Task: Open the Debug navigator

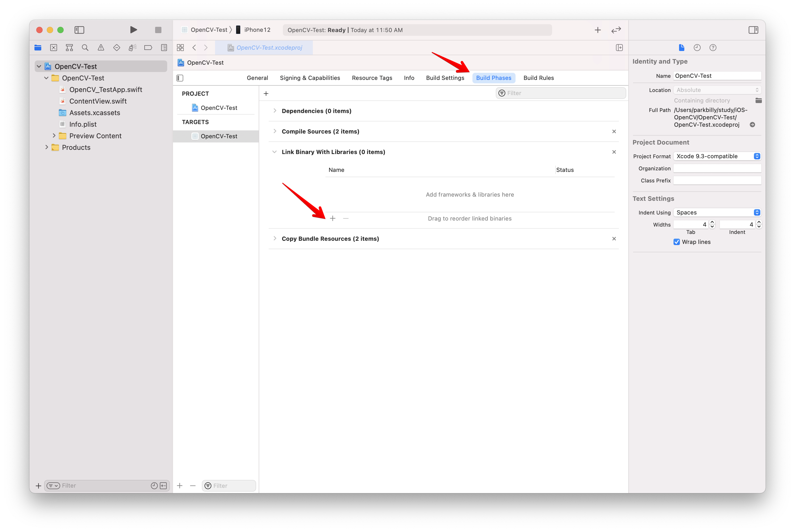Action: tap(132, 48)
